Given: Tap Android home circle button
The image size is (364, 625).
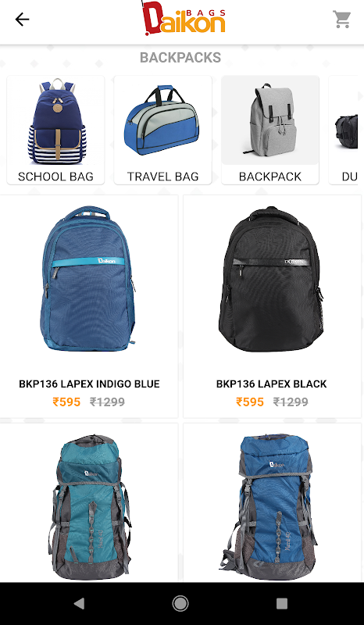Looking at the screenshot, I should click(180, 603).
